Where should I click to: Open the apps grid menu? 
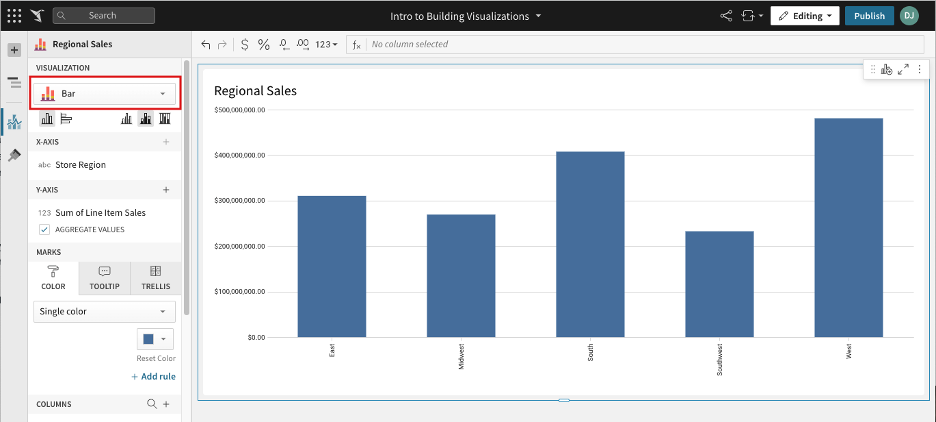pos(14,16)
